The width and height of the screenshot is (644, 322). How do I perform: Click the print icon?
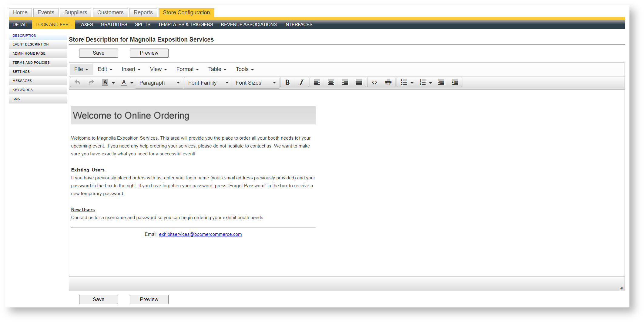388,83
